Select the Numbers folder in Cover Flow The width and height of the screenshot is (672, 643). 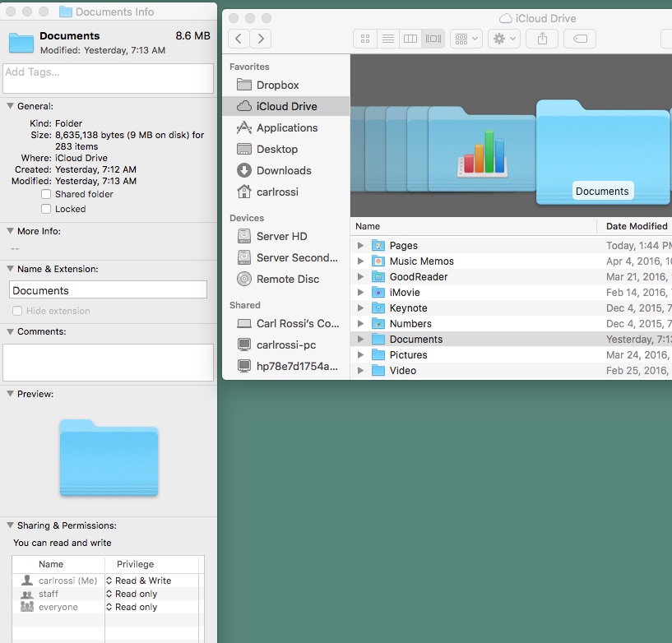point(482,149)
